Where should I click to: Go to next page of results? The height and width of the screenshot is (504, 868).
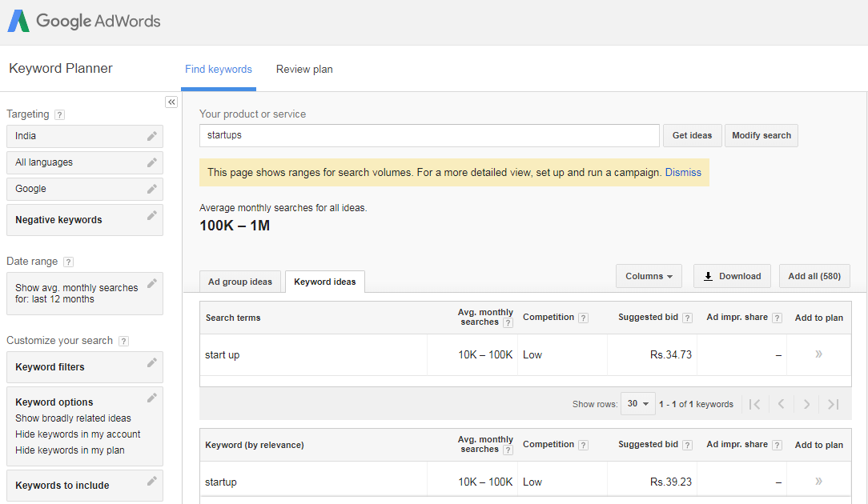pos(806,405)
